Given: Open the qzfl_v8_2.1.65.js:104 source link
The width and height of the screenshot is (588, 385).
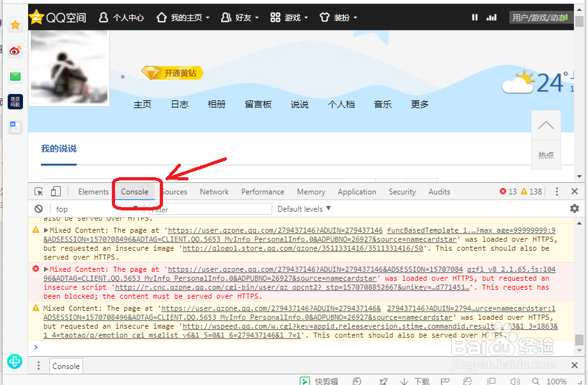Looking at the screenshot, I should (511, 269).
